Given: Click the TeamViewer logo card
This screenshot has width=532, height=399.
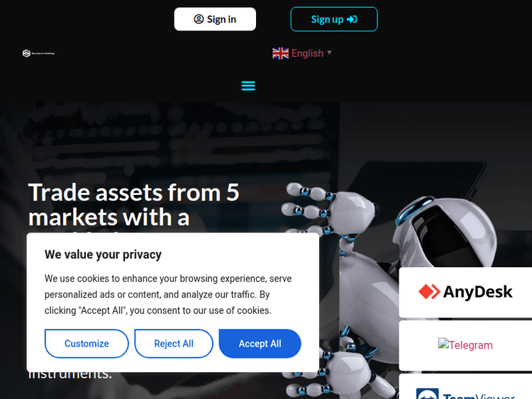Looking at the screenshot, I should tap(465, 386).
